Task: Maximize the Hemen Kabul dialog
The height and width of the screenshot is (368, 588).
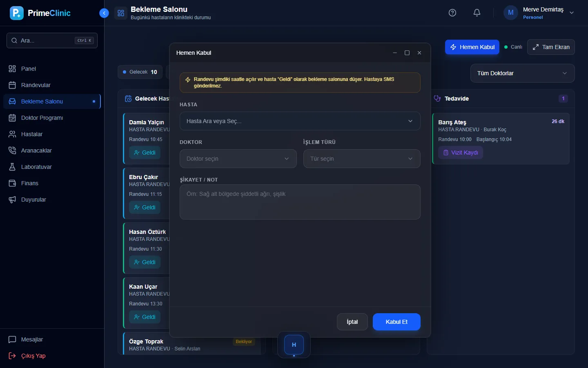Action: click(407, 53)
